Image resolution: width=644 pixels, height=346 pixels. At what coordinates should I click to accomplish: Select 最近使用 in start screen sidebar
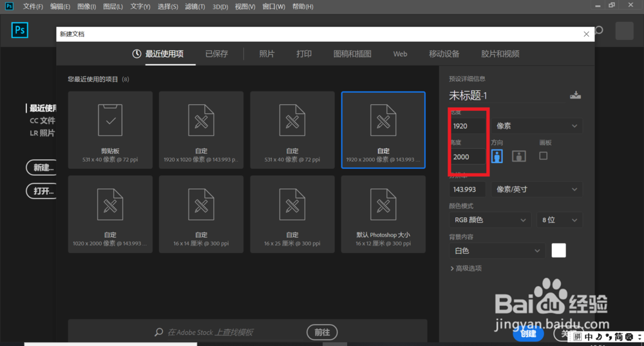[x=43, y=108]
